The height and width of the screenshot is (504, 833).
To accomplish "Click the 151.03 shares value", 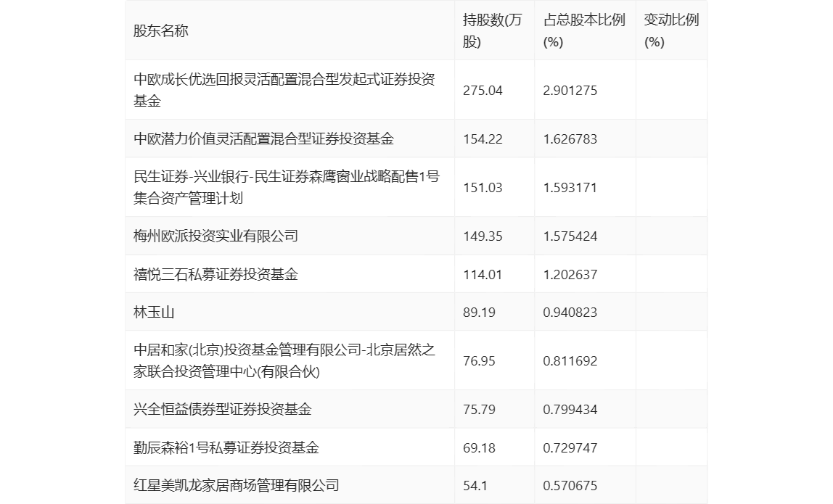I will (x=483, y=188).
